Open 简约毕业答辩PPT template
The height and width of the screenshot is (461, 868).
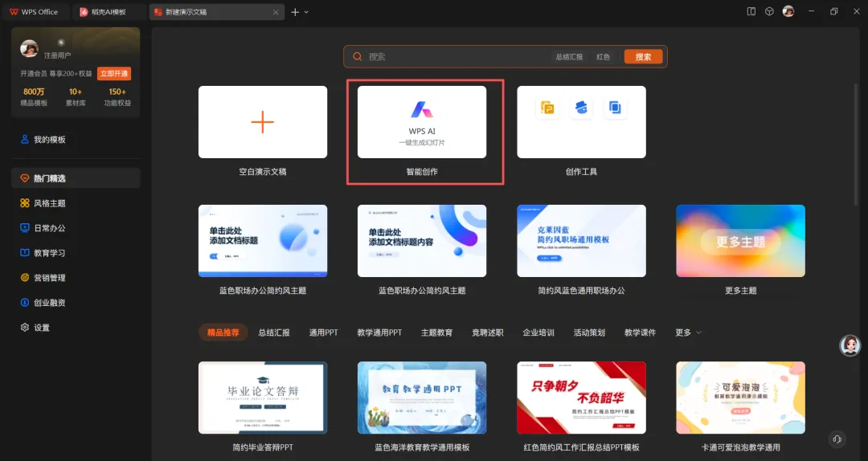click(x=262, y=398)
